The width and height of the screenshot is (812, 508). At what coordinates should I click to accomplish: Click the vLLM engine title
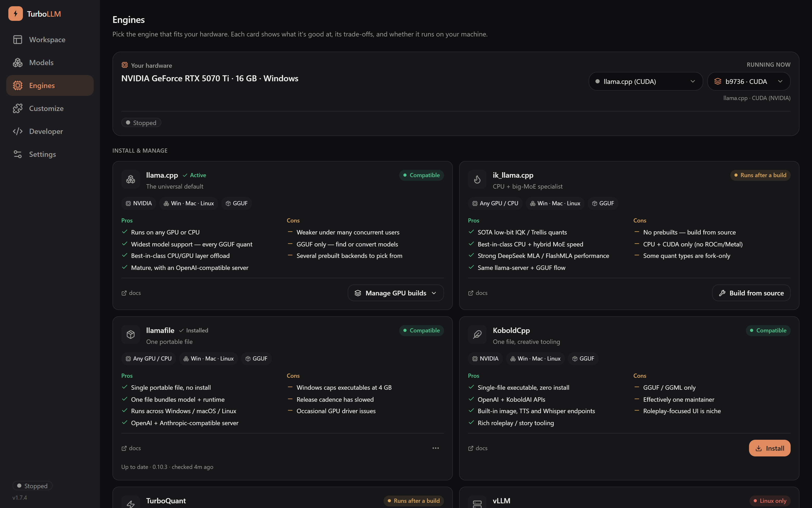point(501,501)
